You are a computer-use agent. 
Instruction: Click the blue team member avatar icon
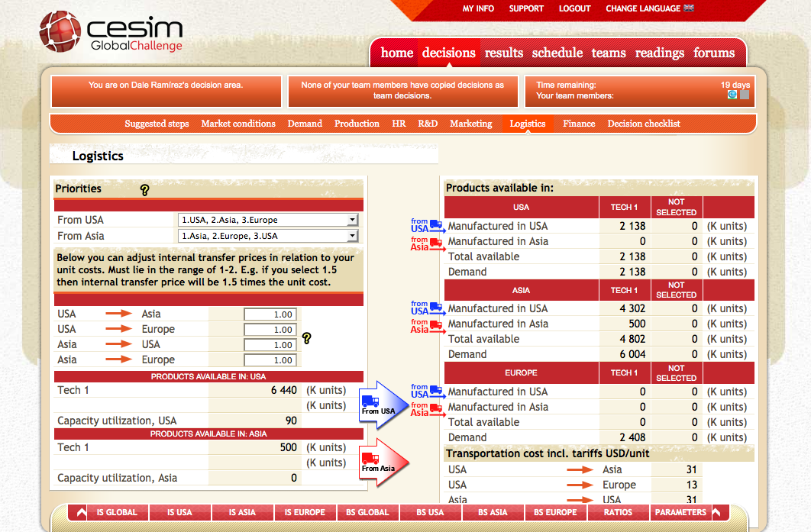click(732, 95)
